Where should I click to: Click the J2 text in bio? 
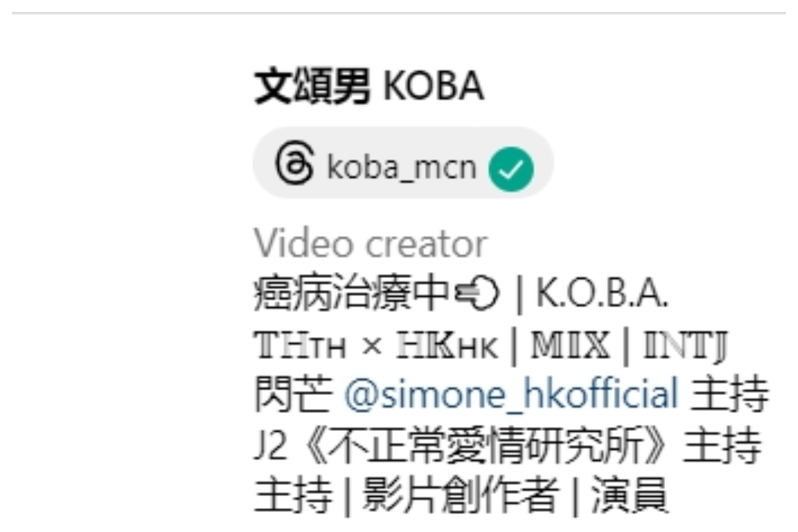(x=271, y=446)
